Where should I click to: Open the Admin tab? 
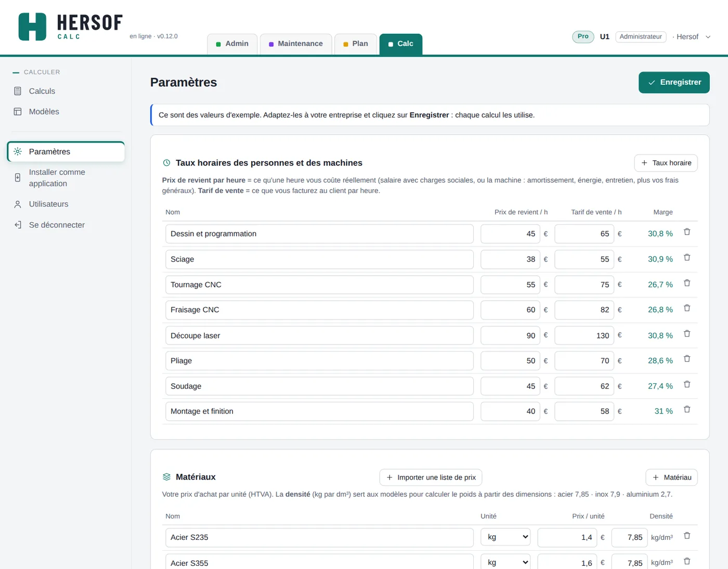[x=232, y=44]
